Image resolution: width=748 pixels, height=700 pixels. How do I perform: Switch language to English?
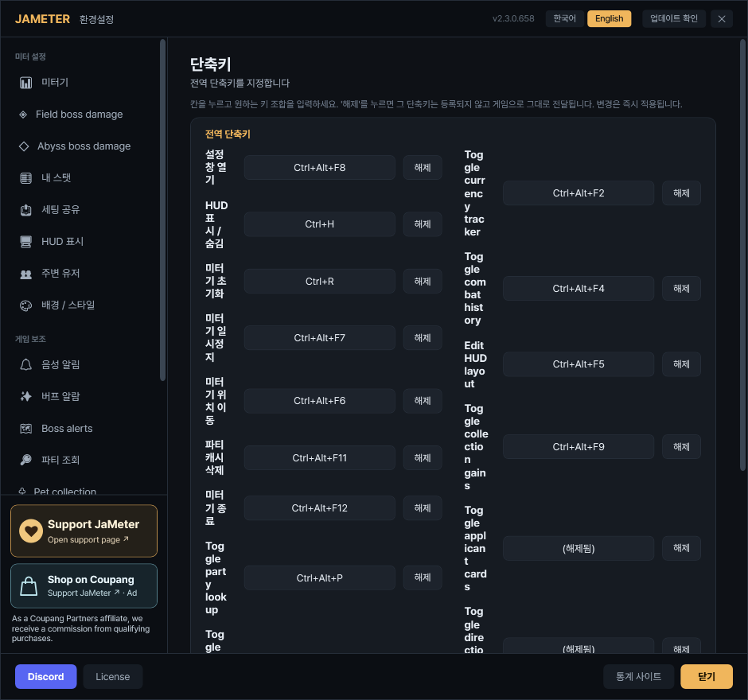(x=610, y=18)
